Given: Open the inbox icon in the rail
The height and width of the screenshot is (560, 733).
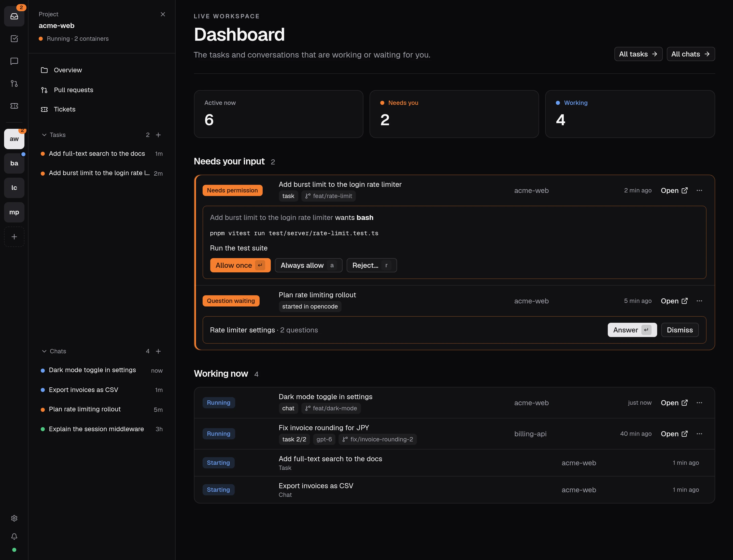Looking at the screenshot, I should pos(14,16).
